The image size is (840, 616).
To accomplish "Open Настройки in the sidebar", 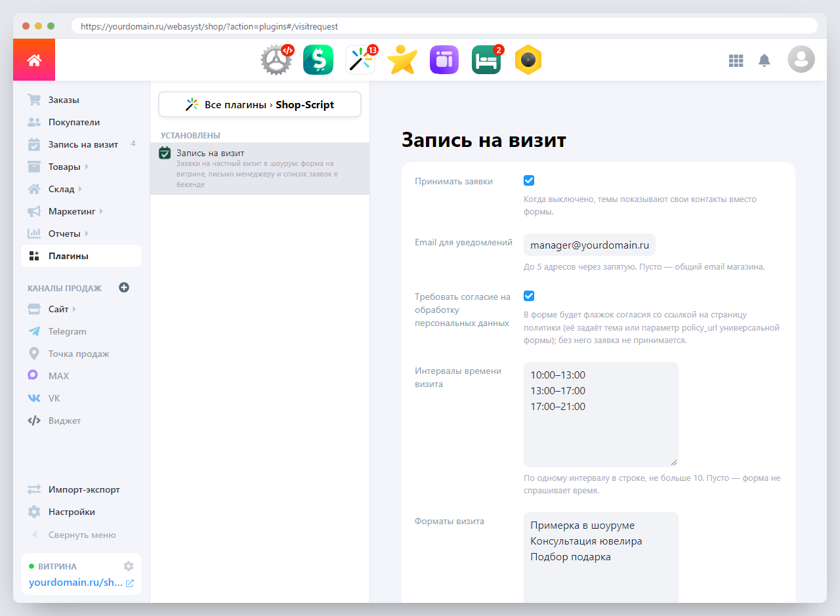I will 81,512.
